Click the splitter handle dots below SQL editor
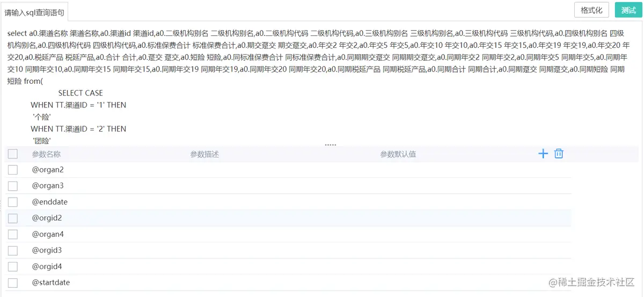The width and height of the screenshot is (644, 297). 331,145
